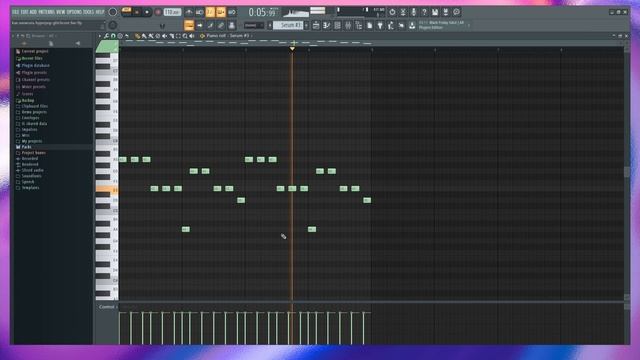This screenshot has width=640, height=360.
Task: Toggle Loop recording button
Action: tap(231, 12)
